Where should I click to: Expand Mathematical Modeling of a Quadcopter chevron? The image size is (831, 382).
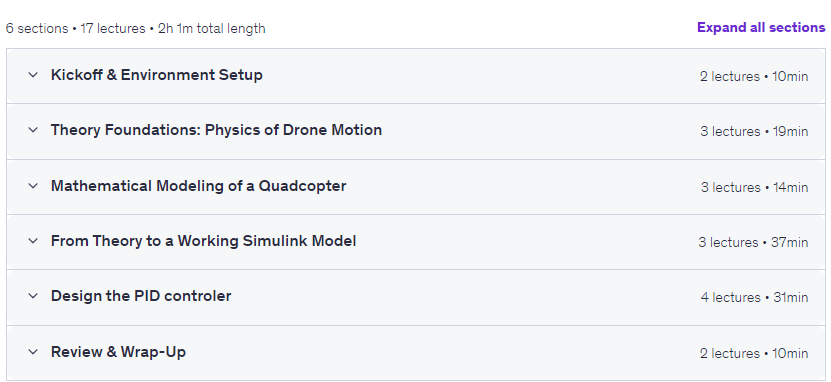tap(33, 186)
